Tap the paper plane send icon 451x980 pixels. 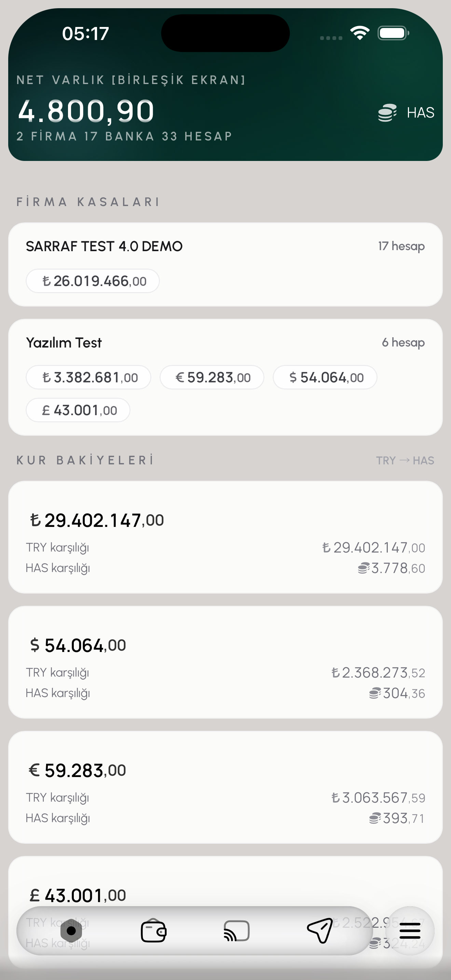click(320, 930)
